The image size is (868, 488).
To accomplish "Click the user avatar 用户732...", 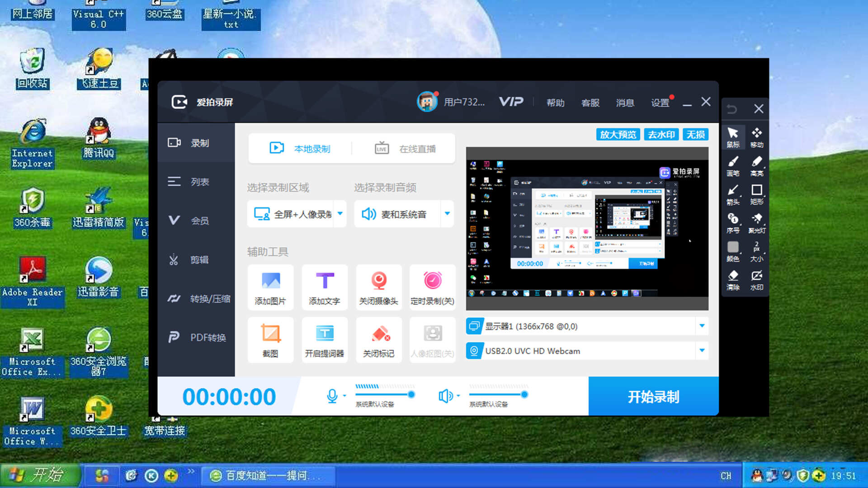I will pos(427,102).
